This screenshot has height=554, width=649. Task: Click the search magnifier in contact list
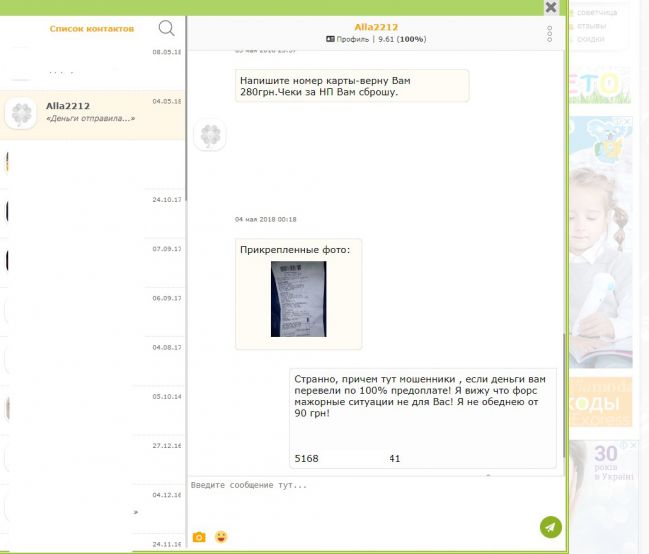[x=166, y=29]
